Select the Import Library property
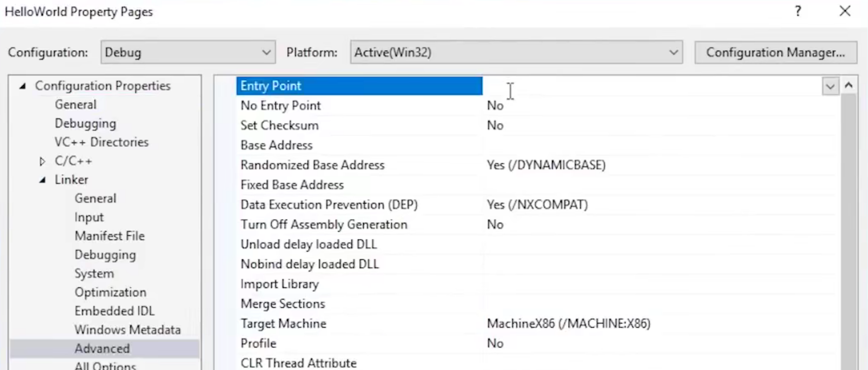Image resolution: width=868 pixels, height=370 pixels. click(x=280, y=284)
